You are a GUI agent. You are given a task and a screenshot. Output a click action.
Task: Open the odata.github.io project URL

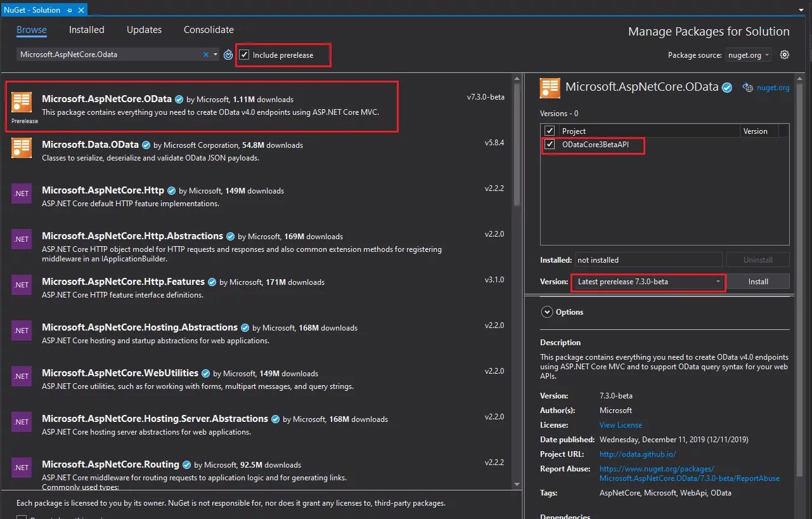click(638, 454)
